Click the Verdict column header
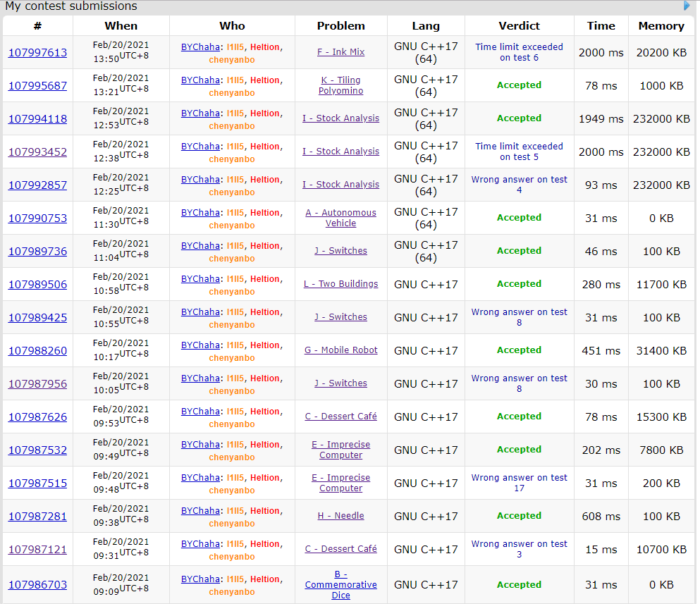Viewport: 700px width, 604px height. (x=519, y=26)
